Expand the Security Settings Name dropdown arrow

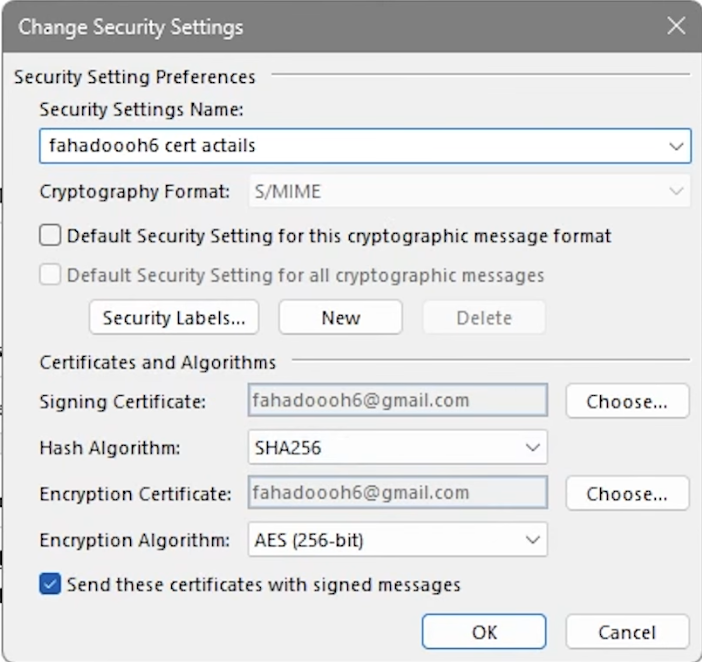coord(676,146)
